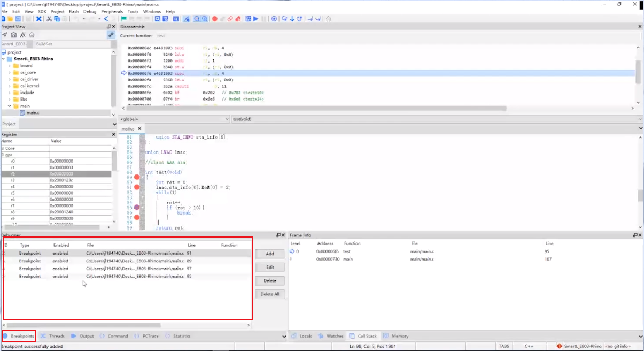The image size is (644, 351).
Task: Click the find magnifier toolbar icon
Action: [157, 19]
